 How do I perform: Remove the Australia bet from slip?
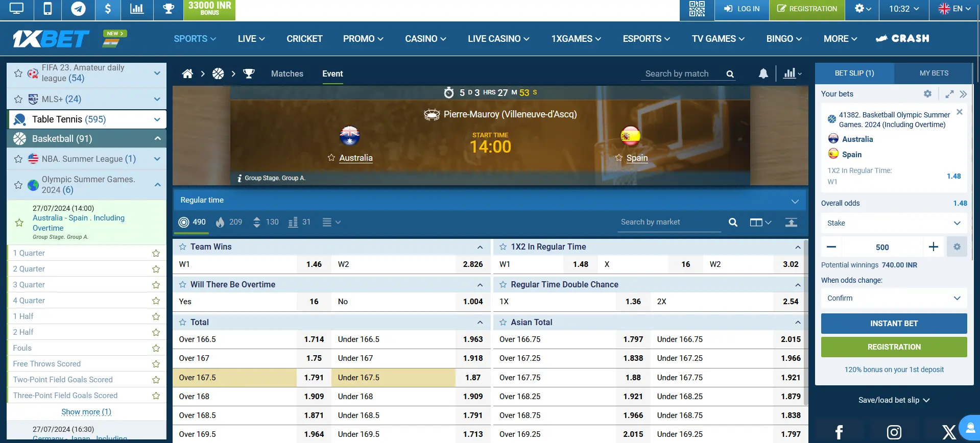click(960, 112)
